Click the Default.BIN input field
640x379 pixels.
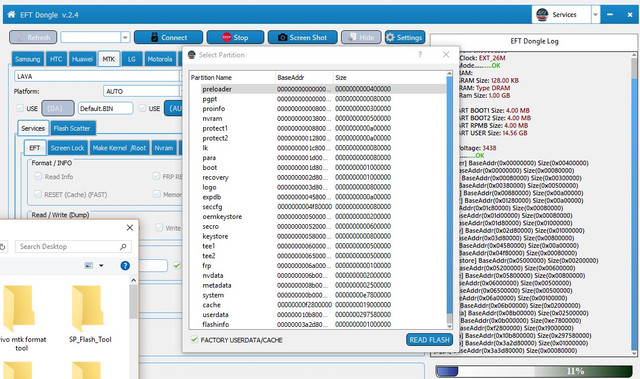point(105,108)
